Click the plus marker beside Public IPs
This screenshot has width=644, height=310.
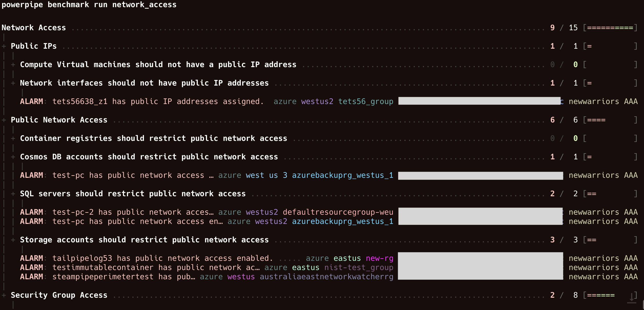coord(4,46)
